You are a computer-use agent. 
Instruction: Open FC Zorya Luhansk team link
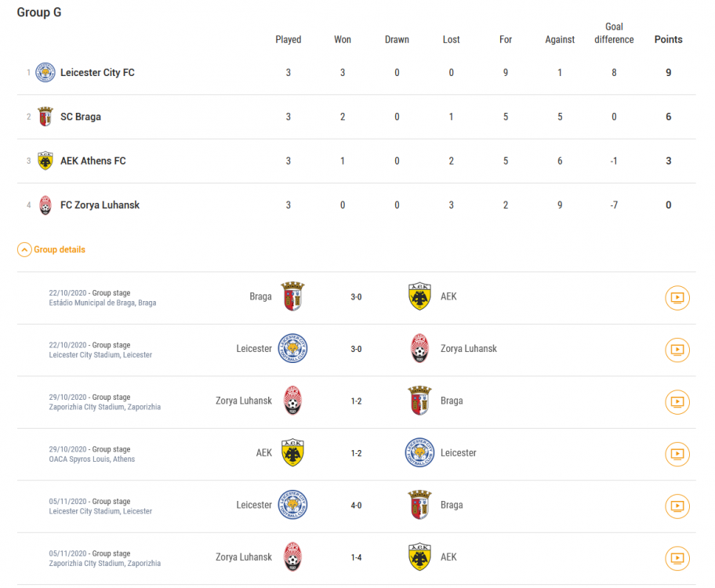(100, 205)
